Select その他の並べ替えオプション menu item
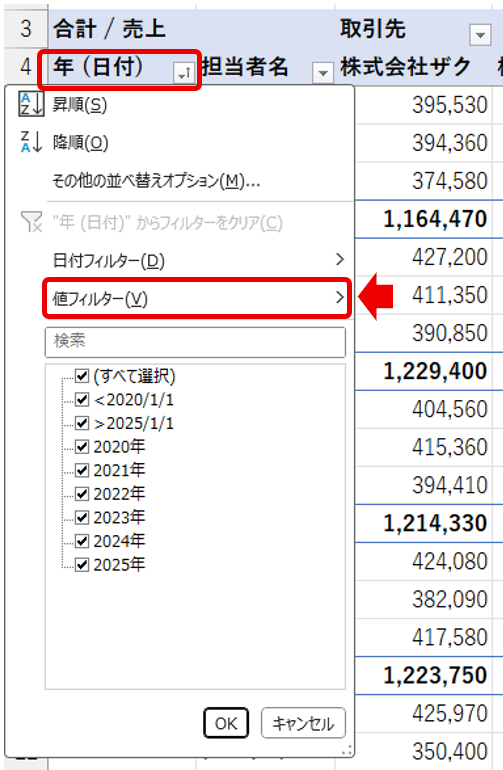 (x=156, y=181)
